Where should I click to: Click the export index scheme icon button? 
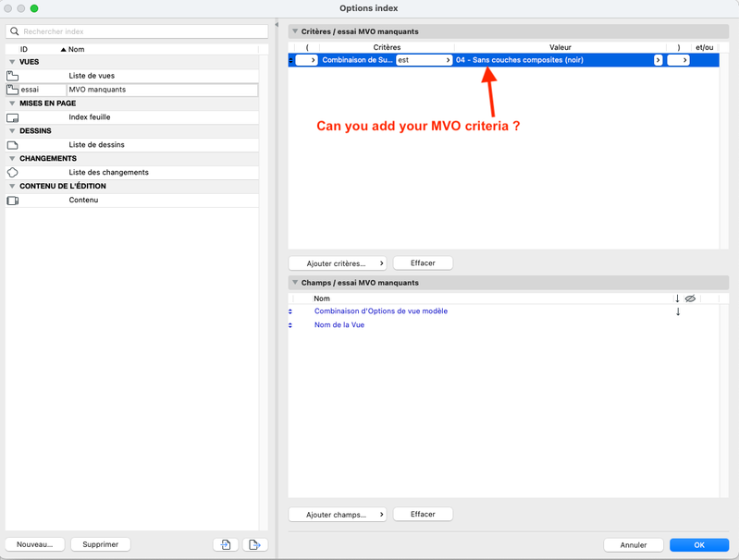click(x=255, y=544)
